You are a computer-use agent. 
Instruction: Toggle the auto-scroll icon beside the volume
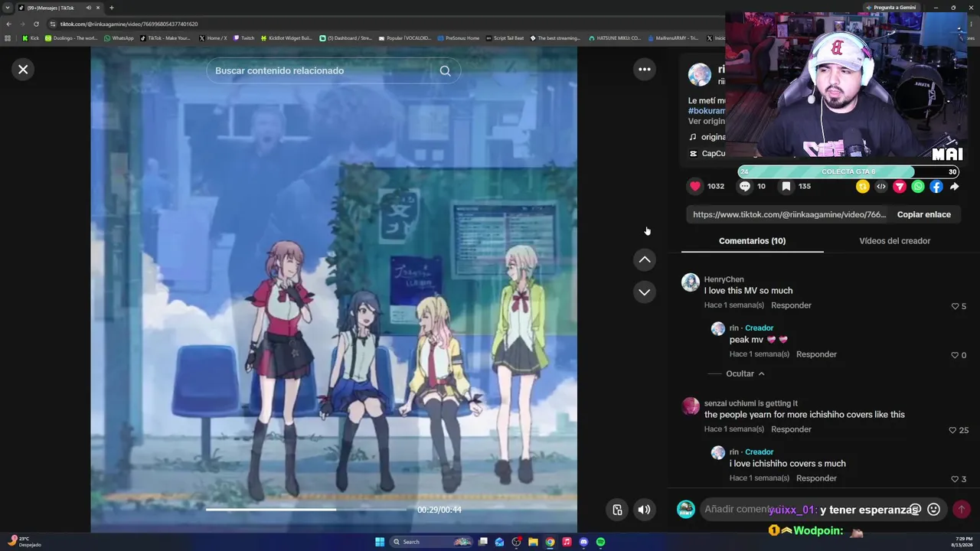pos(617,510)
